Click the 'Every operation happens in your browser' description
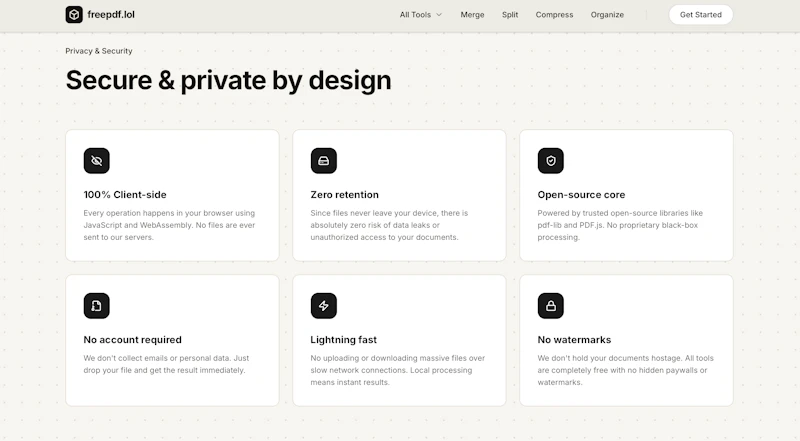This screenshot has width=800, height=441. point(169,225)
